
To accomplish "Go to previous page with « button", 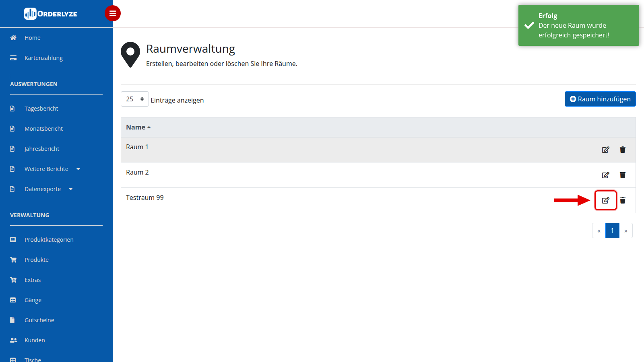I will pyautogui.click(x=599, y=230).
